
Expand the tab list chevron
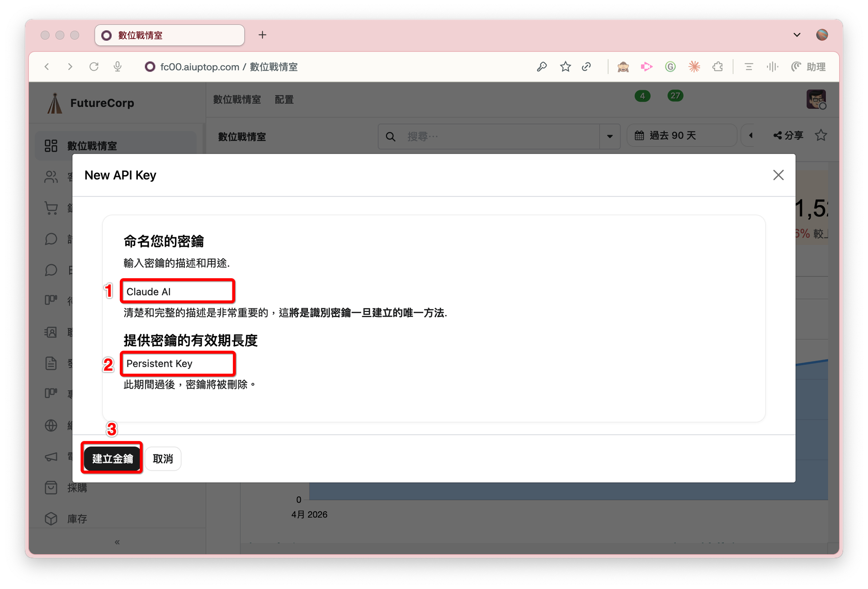tap(797, 35)
